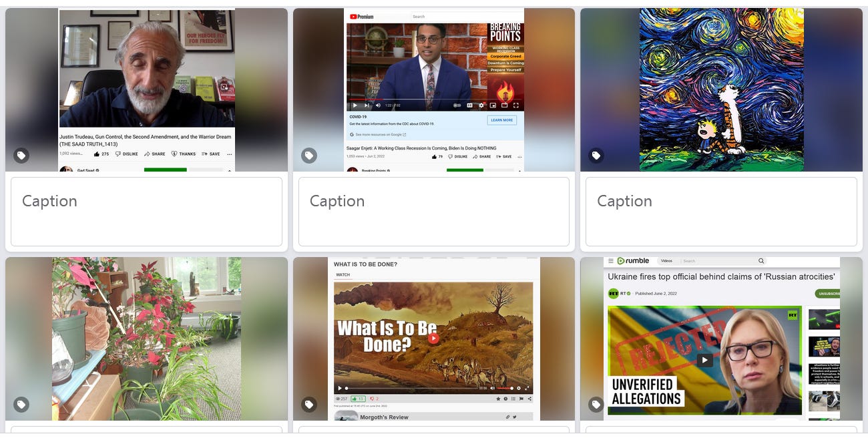Click the Justin Trudeau Gun Control video title text
Screen dimensions: 868x440
145,140
